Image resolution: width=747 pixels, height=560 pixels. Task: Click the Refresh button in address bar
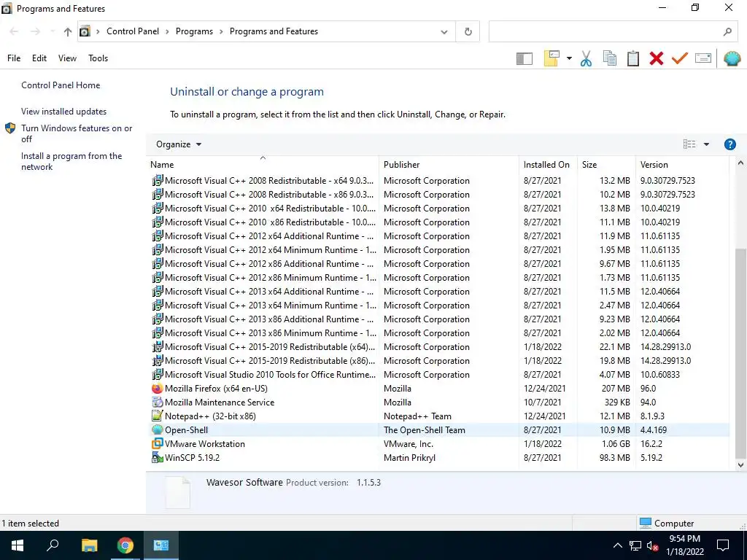point(468,32)
